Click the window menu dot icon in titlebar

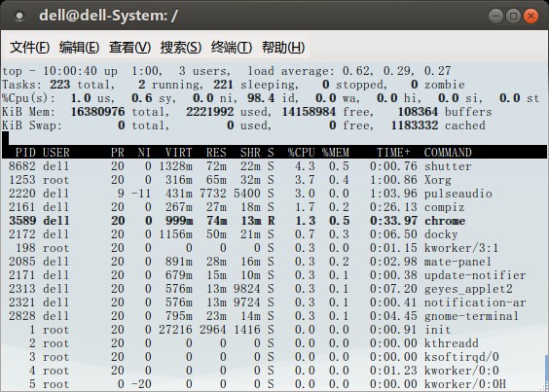coord(19,16)
